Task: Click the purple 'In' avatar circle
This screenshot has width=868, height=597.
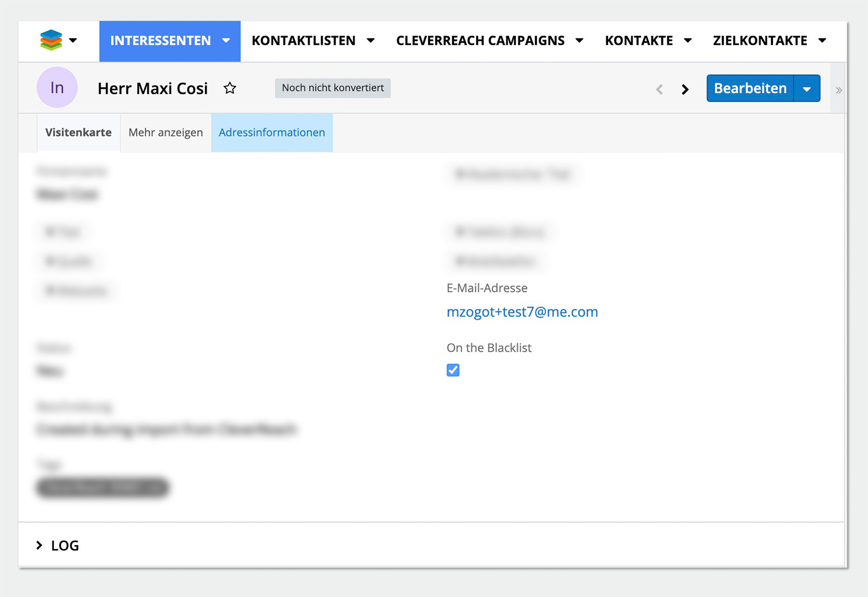Action: (57, 88)
